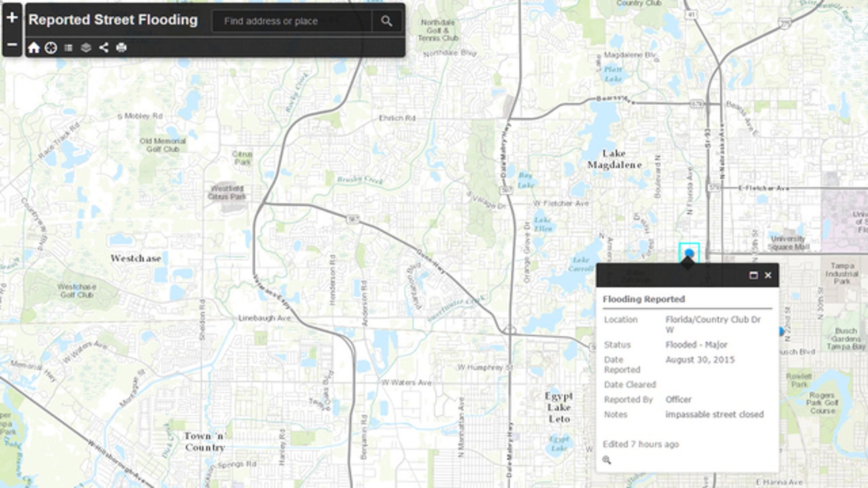Viewport: 868px width, 488px height.
Task: Maximize the Flooding Reported popup
Action: [754, 275]
